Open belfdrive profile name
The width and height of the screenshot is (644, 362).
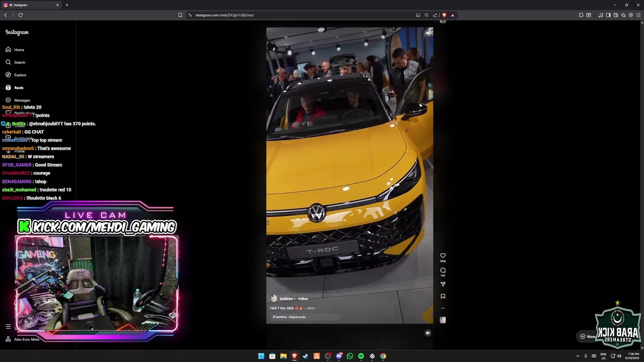coord(286,299)
